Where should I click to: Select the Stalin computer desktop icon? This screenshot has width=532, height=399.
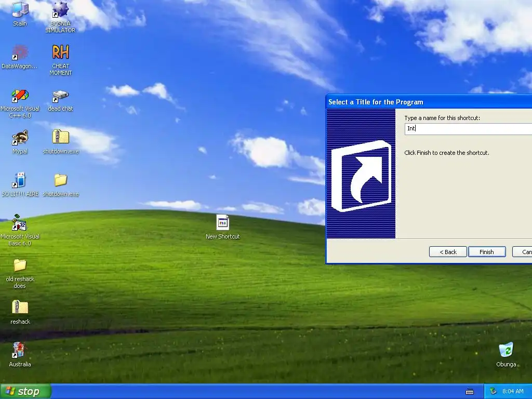(20, 10)
